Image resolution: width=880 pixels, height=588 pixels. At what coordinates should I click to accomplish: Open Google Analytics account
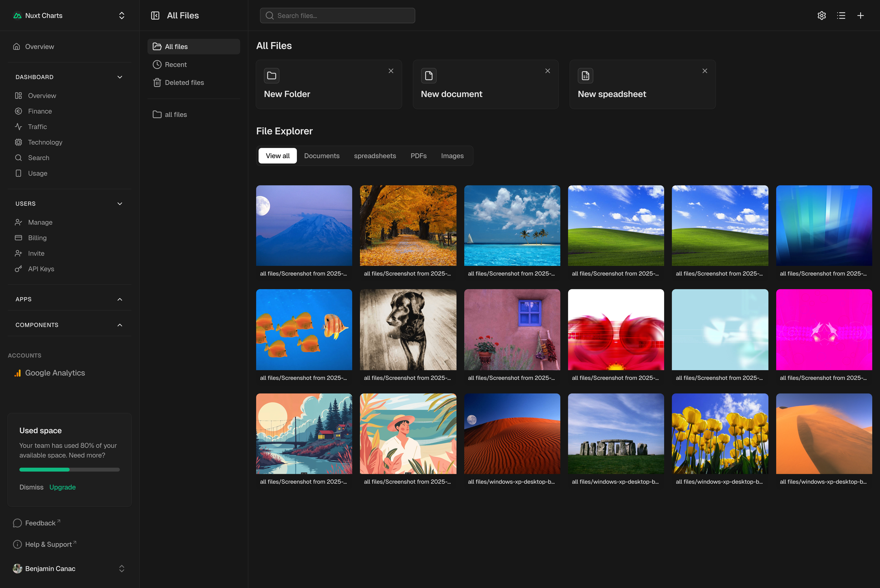click(55, 373)
